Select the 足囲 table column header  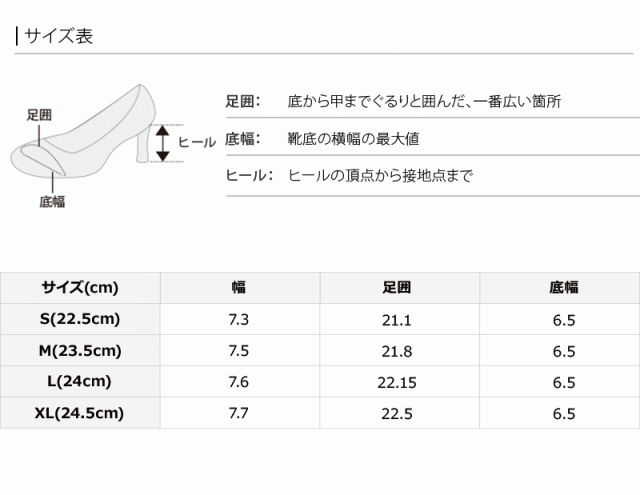click(x=398, y=288)
